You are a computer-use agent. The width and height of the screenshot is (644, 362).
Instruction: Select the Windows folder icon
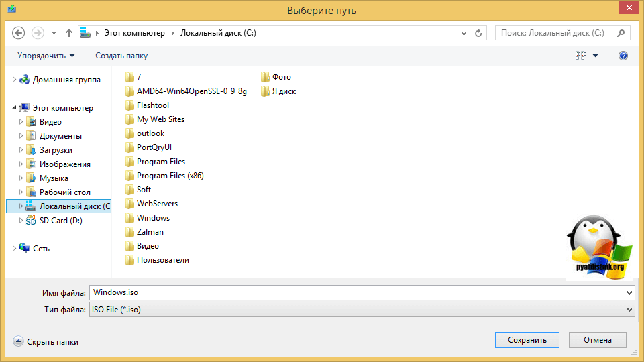pos(130,218)
